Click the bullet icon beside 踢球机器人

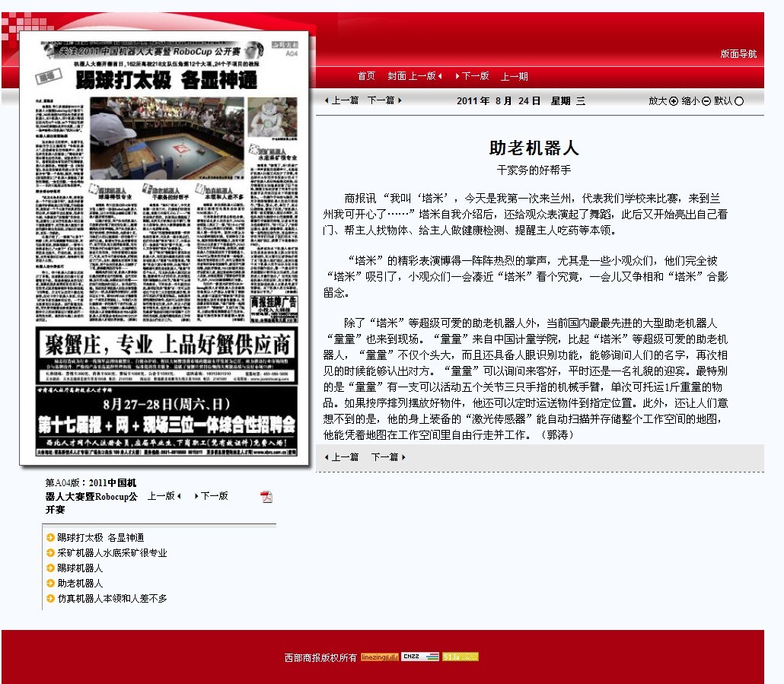point(50,568)
